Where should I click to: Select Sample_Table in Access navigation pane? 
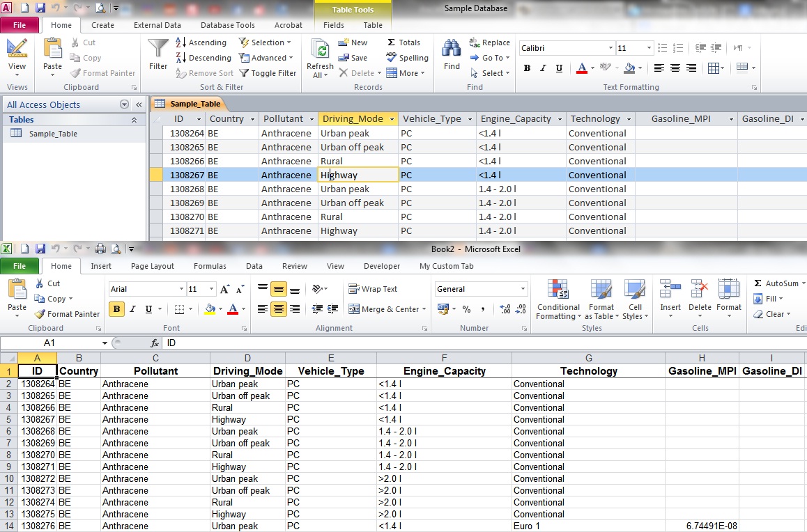52,134
